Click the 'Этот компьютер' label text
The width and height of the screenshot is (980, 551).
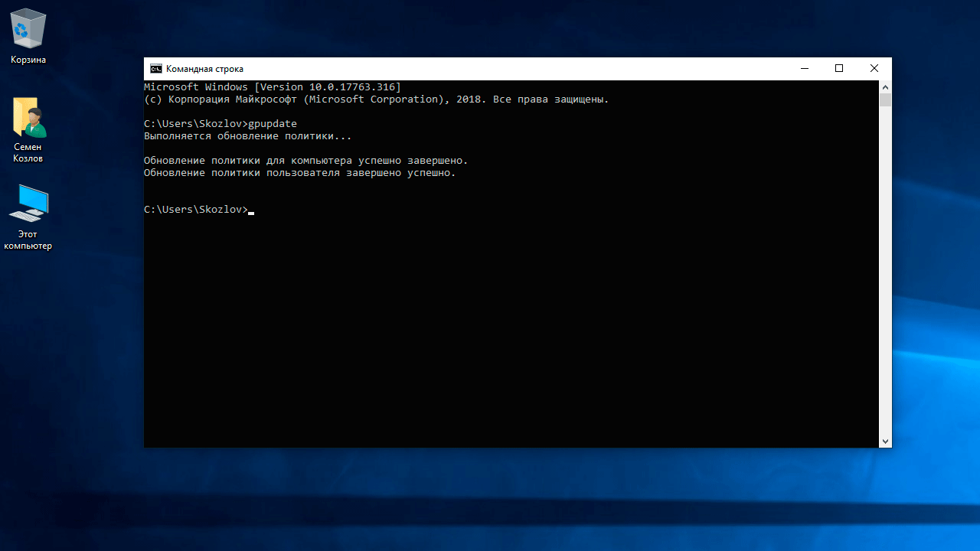click(x=28, y=240)
